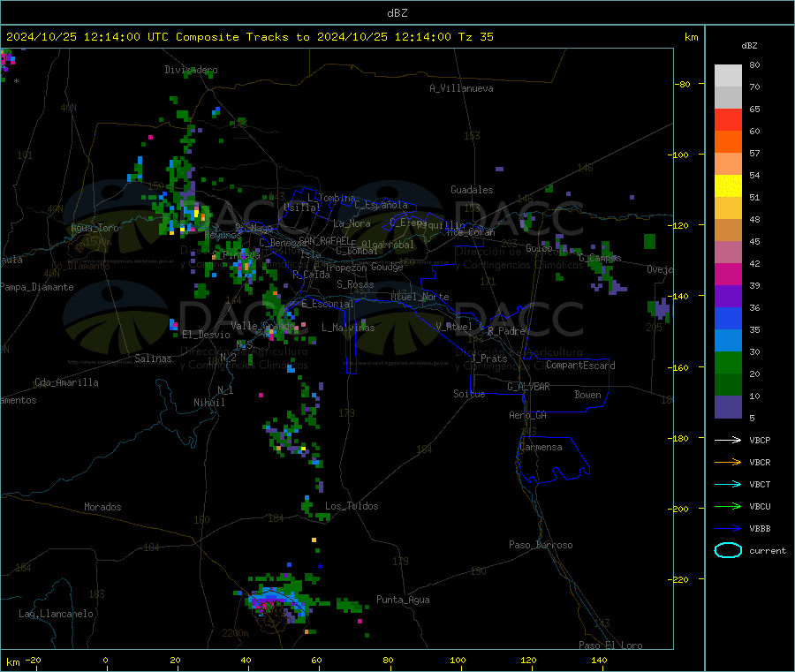Click the green VBCU arrow legend icon
795x672 pixels.
728,506
